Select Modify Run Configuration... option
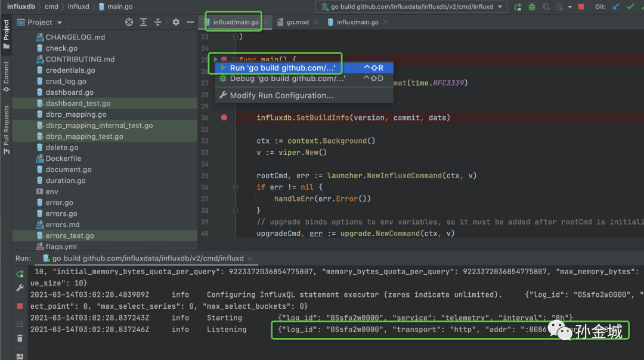Screen dimensions: 644x360 point(281,95)
